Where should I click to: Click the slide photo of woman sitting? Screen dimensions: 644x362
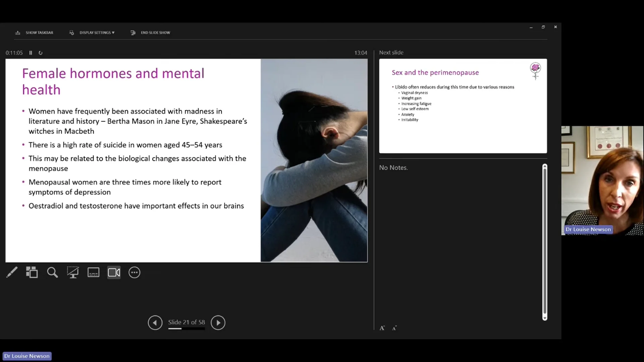[314, 161]
